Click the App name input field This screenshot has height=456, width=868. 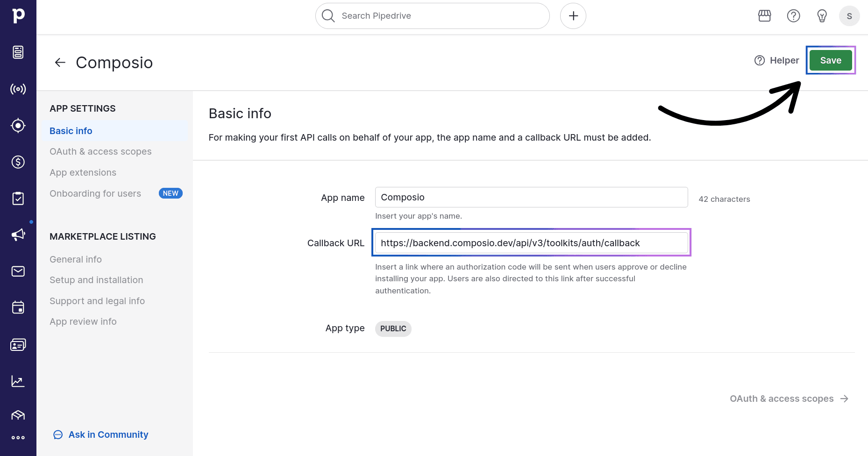point(532,197)
